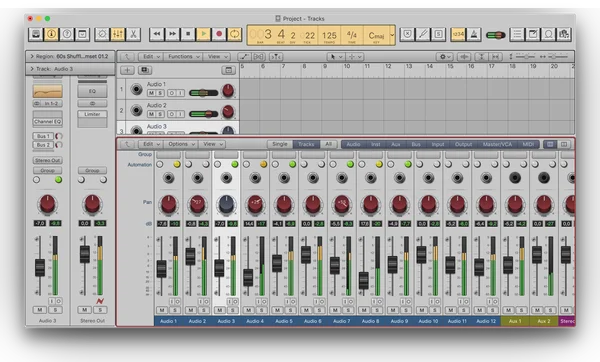Solo the Audio 2 track header

point(160,114)
